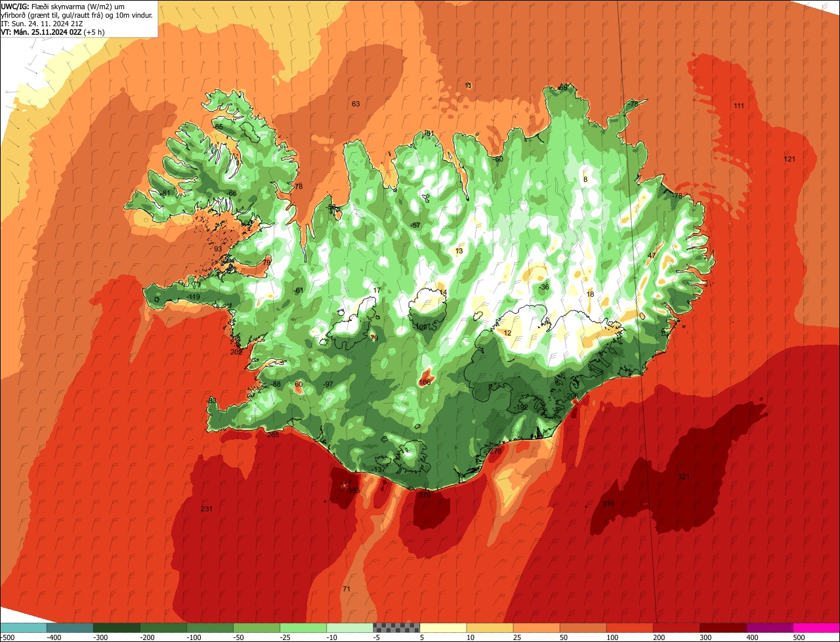The width and height of the screenshot is (840, 642).
Task: Click the '12' value on western Vatnajökull
Action: click(x=507, y=333)
